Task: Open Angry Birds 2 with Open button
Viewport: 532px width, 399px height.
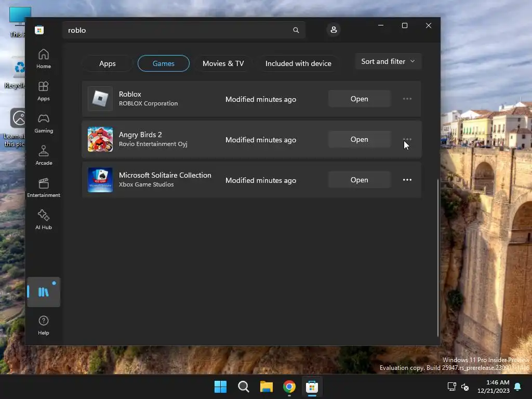Action: (360, 139)
